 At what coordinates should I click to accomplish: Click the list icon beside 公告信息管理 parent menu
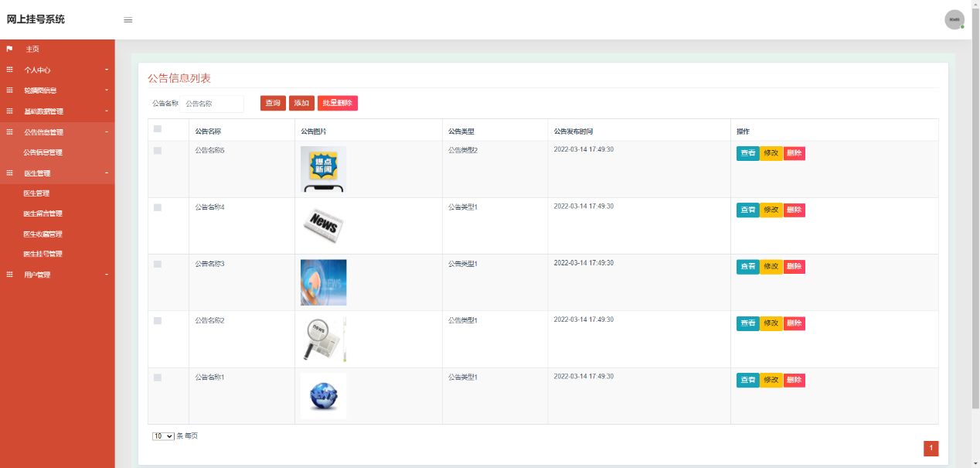[x=9, y=132]
